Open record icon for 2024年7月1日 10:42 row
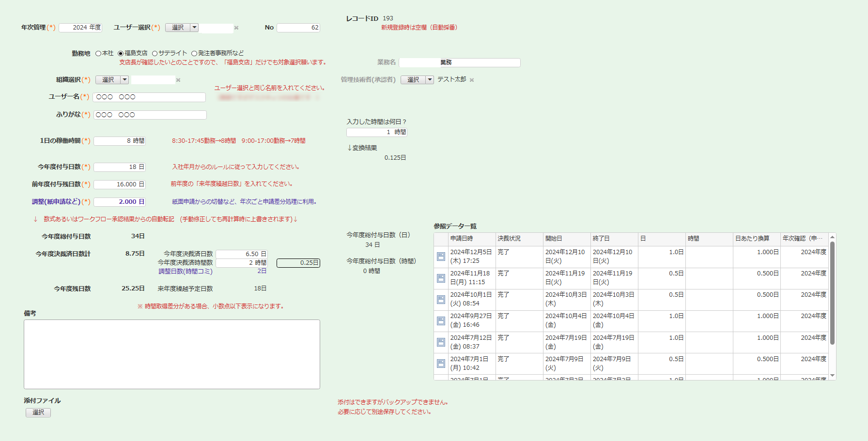The width and height of the screenshot is (868, 441). point(441,364)
